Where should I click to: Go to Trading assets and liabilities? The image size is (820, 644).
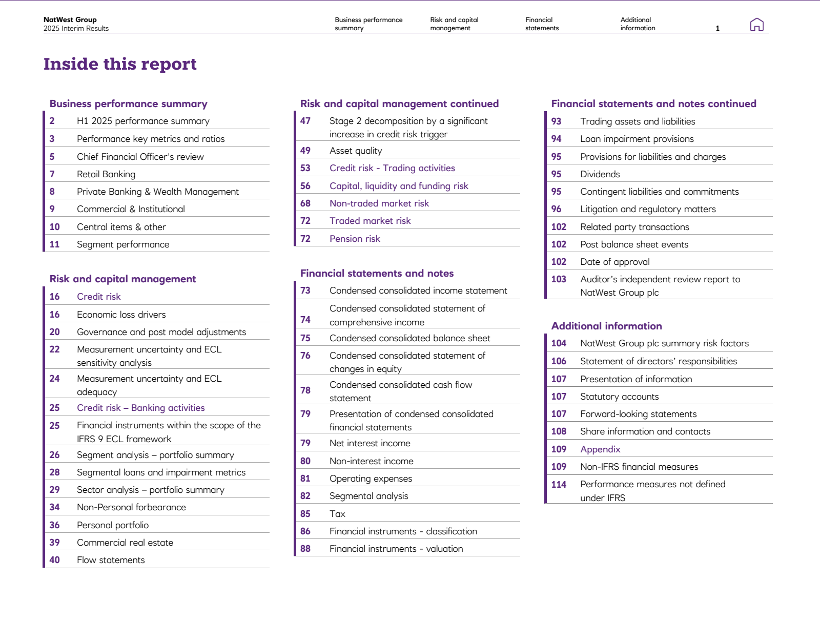[x=638, y=121]
